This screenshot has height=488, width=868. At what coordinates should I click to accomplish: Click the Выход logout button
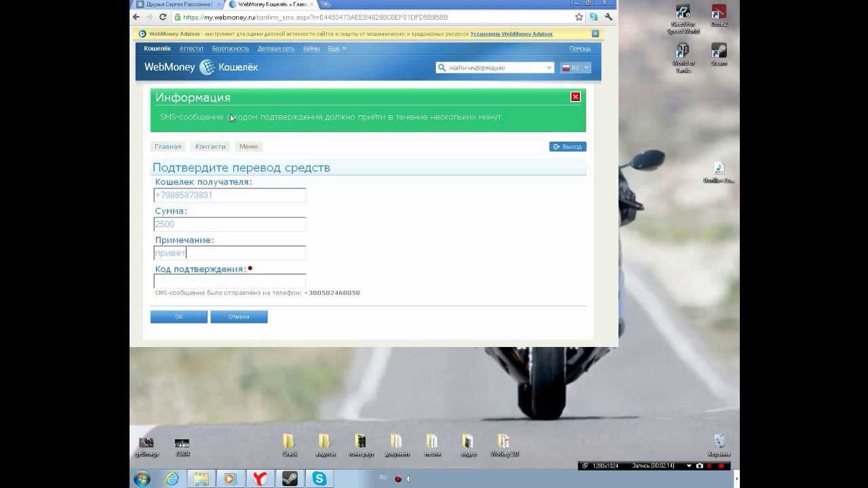tap(568, 146)
